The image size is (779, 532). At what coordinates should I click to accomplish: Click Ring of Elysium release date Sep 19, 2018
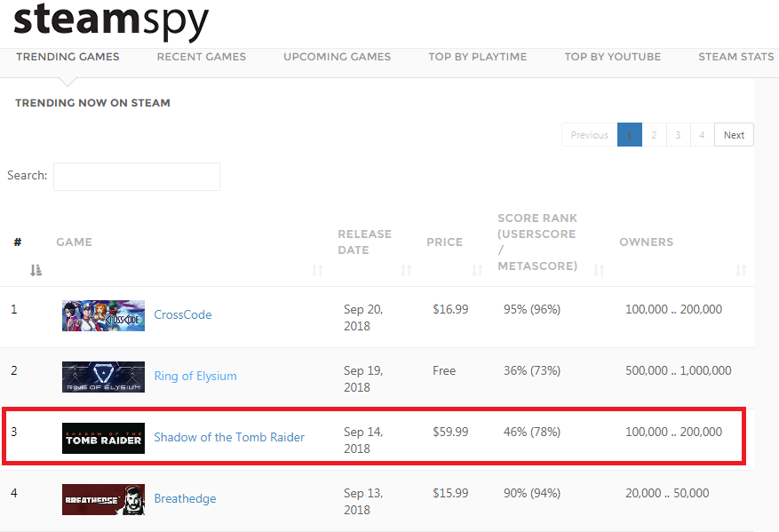coord(363,379)
